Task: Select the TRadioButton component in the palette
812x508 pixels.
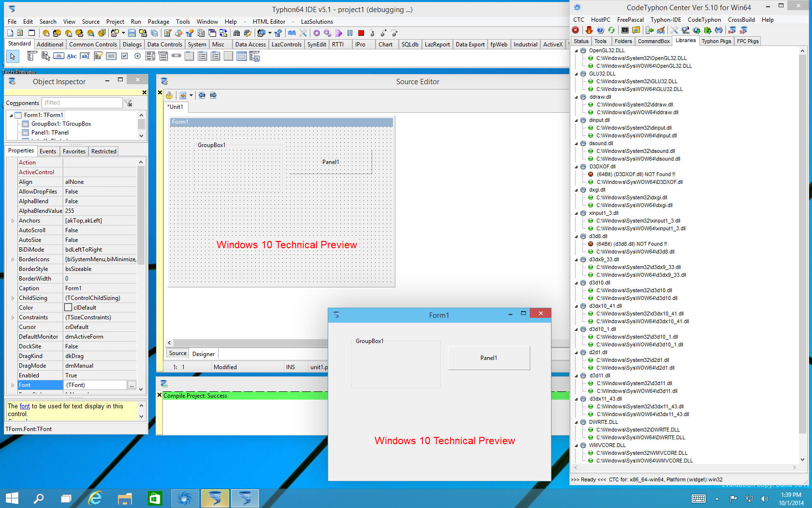Action: [x=137, y=56]
